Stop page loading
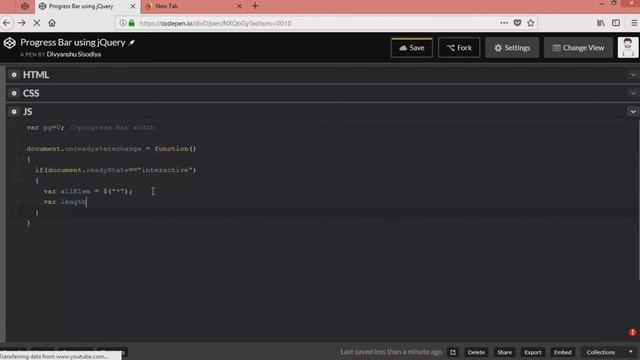Viewport: 640px width, 360px height. tap(37, 23)
